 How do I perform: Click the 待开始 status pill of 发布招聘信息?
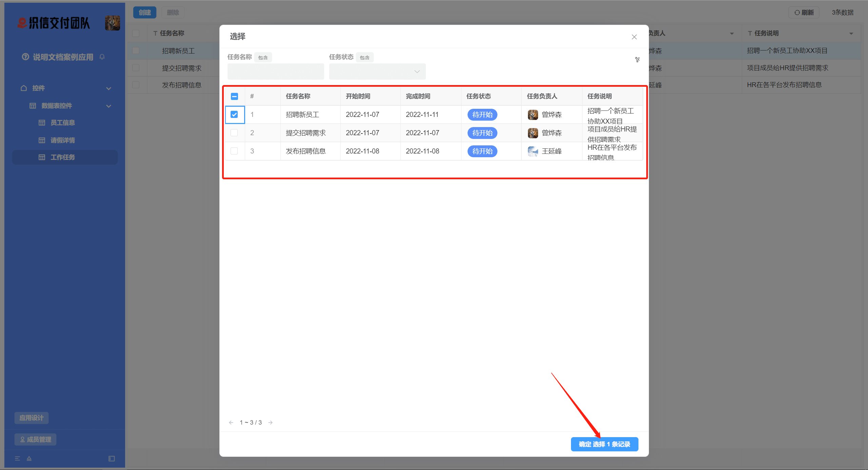(x=482, y=151)
